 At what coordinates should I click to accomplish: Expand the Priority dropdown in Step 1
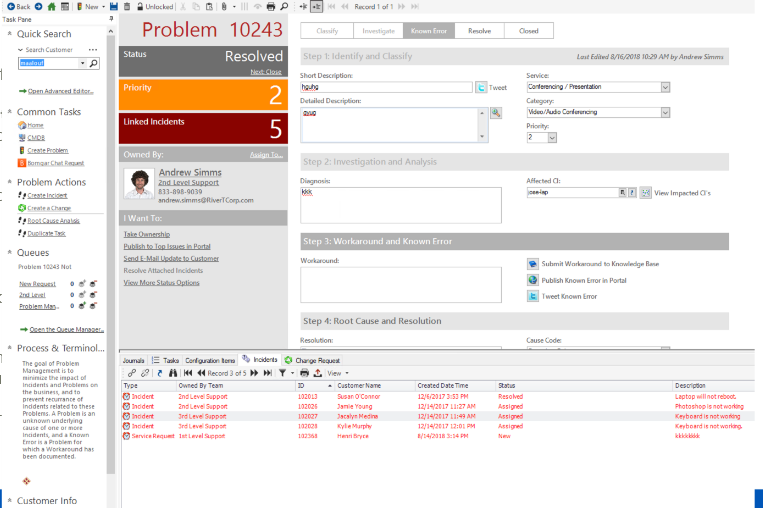point(552,138)
